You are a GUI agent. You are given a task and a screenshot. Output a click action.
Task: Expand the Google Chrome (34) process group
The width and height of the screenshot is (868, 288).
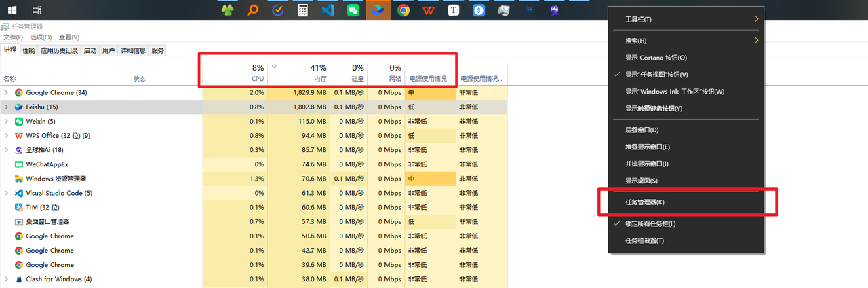(7, 92)
